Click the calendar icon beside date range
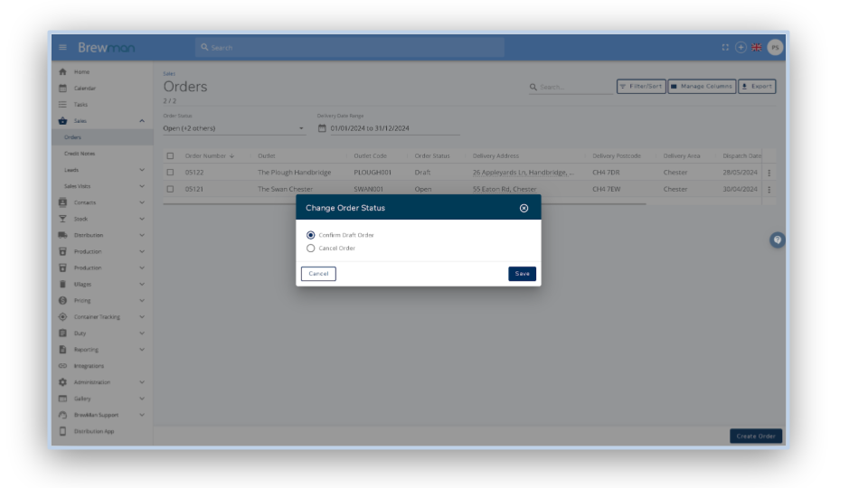Image resolution: width=868 pixels, height=488 pixels. pyautogui.click(x=322, y=128)
